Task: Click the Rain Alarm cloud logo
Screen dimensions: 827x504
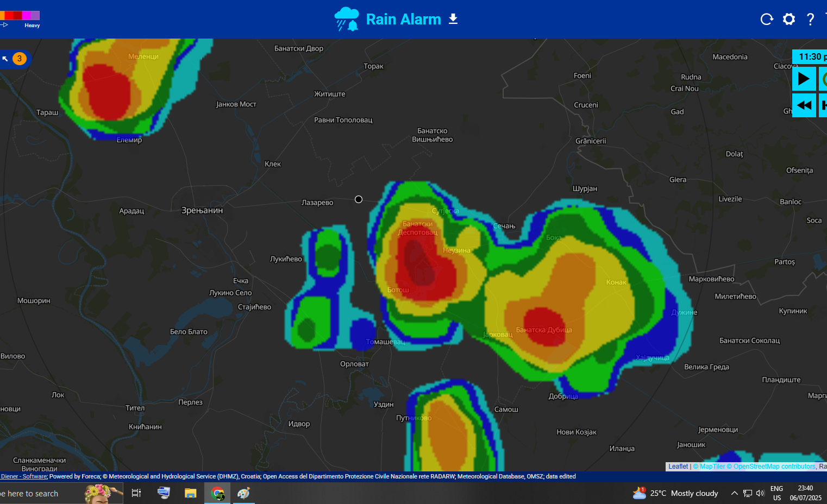Action: click(347, 19)
